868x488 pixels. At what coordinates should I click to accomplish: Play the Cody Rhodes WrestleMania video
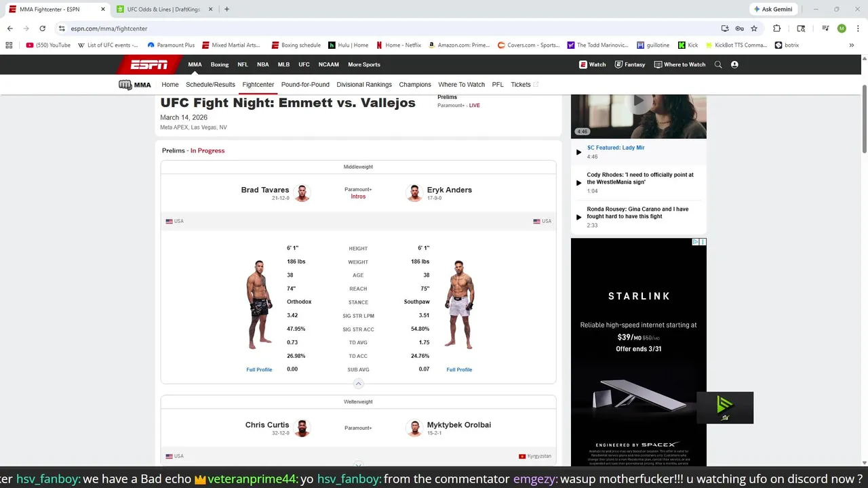[578, 182]
